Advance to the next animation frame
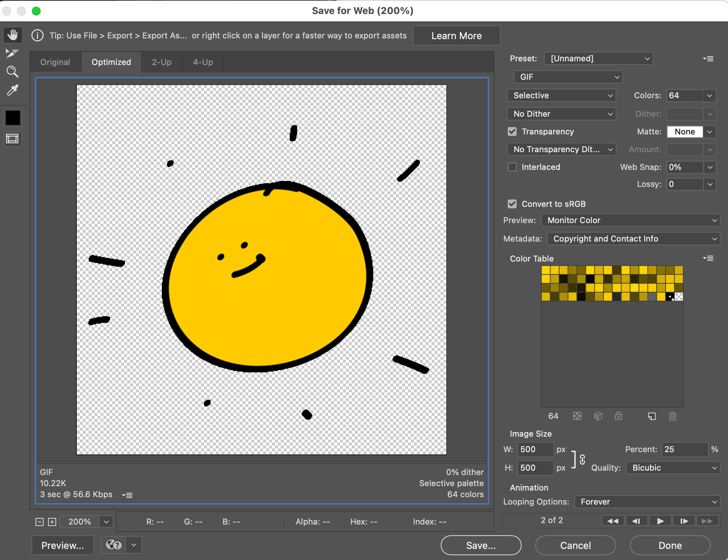The height and width of the screenshot is (560, 728). point(683,520)
